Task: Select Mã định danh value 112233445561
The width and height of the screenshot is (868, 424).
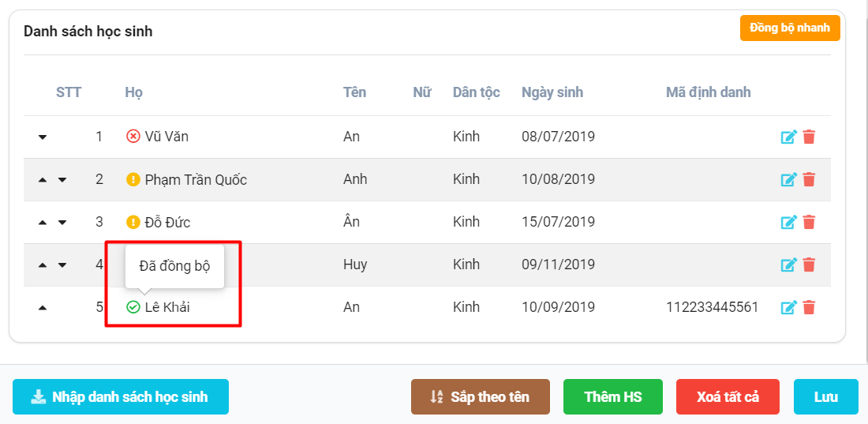Action: [x=712, y=307]
